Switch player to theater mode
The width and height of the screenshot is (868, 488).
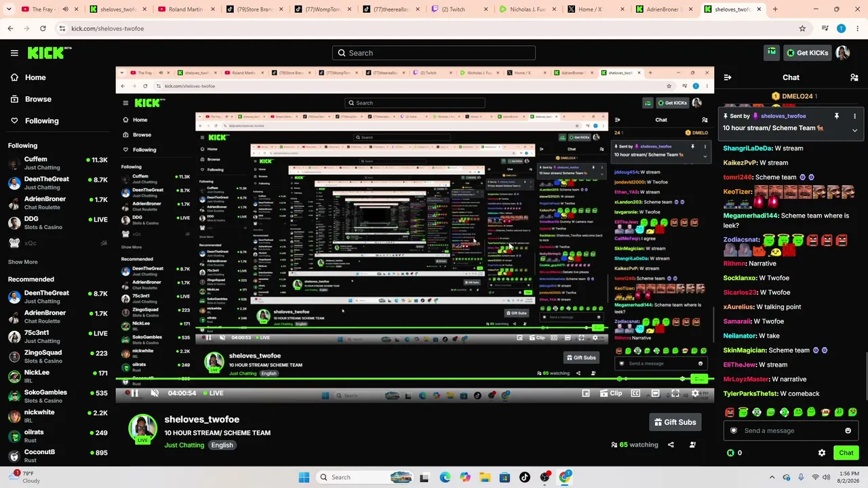[655, 393]
